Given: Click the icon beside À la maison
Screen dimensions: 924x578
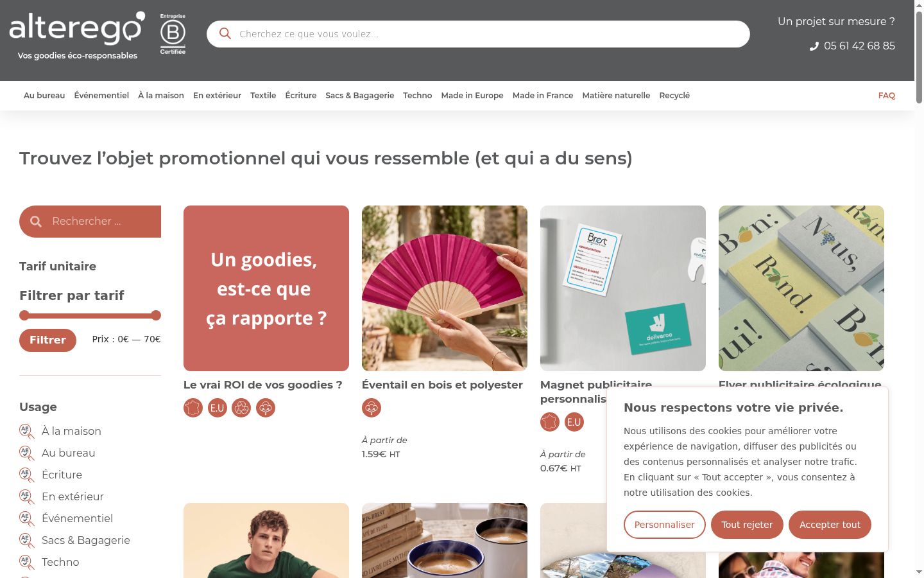Looking at the screenshot, I should point(26,431).
